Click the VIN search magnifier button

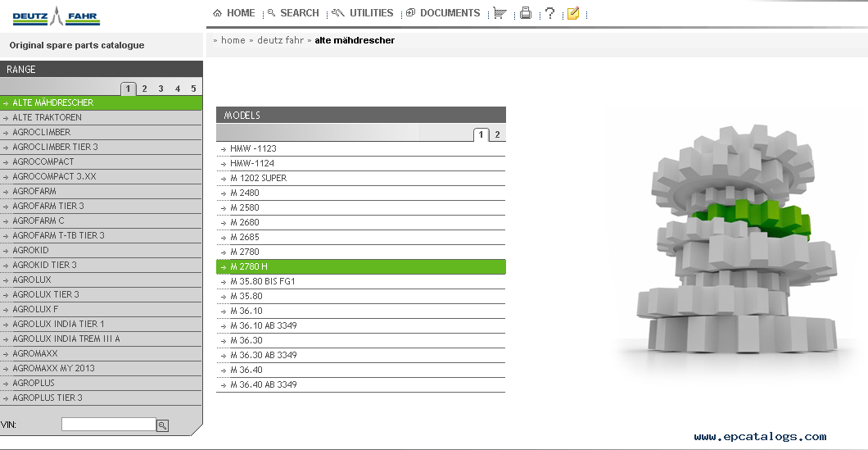pos(162,425)
